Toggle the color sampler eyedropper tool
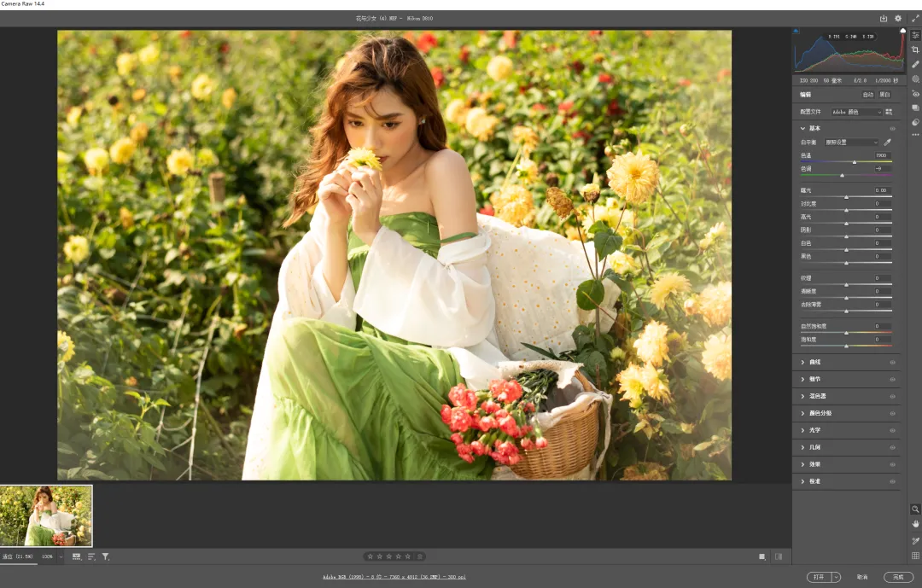922x588 pixels. pyautogui.click(x=915, y=540)
